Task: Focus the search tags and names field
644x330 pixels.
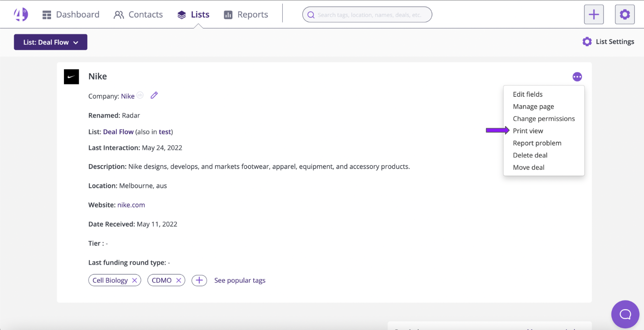Action: (367, 15)
